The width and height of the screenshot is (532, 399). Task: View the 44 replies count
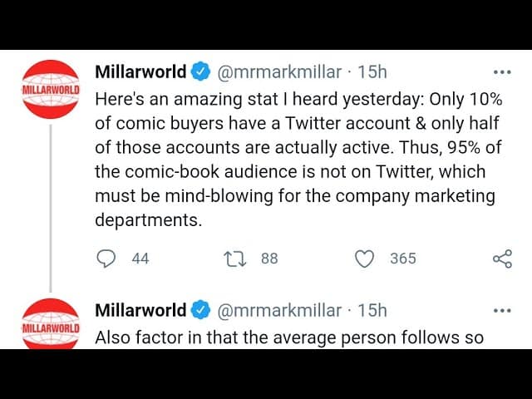click(x=140, y=259)
